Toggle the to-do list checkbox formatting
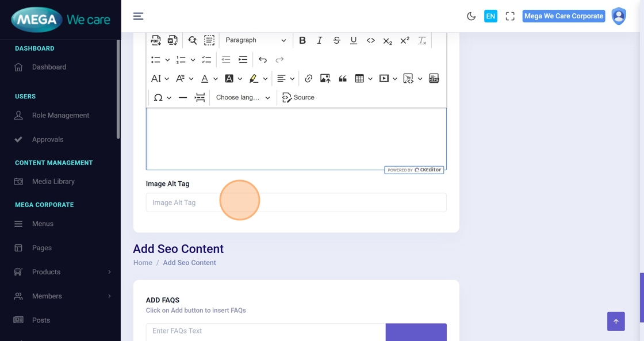This screenshot has width=644, height=341. coord(206,60)
